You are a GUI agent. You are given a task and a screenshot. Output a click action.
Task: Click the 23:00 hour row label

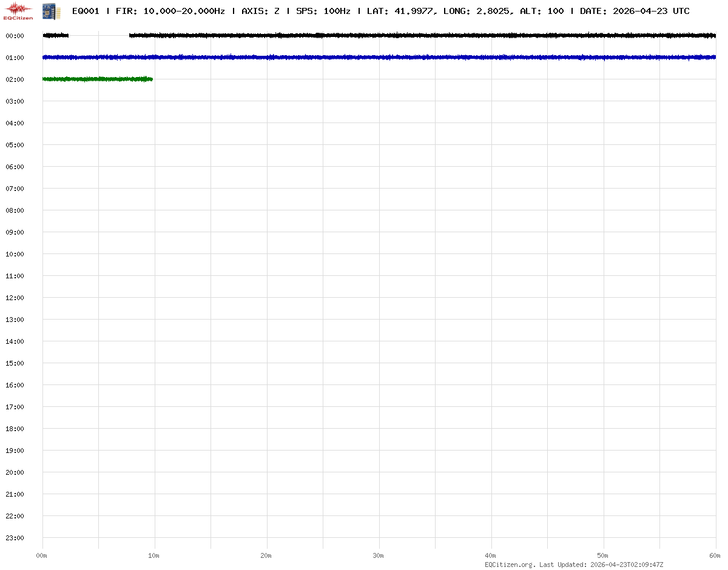click(15, 538)
